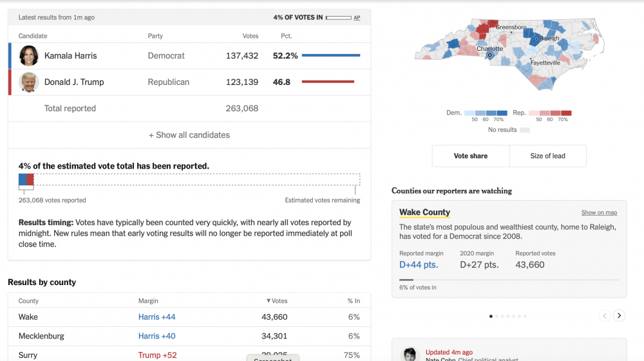Image resolution: width=644 pixels, height=361 pixels.
Task: Click Kamala Harris's portrait photo
Action: pyautogui.click(x=29, y=56)
